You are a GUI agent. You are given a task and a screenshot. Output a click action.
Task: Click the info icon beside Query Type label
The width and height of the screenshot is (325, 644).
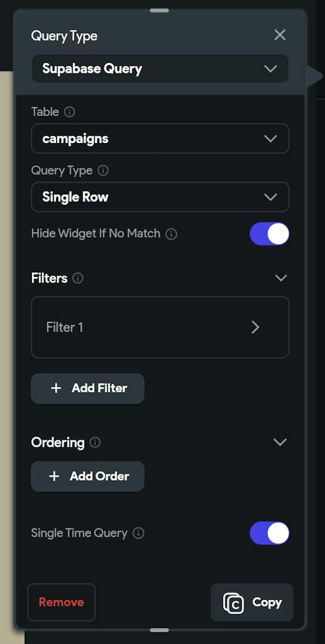(103, 171)
